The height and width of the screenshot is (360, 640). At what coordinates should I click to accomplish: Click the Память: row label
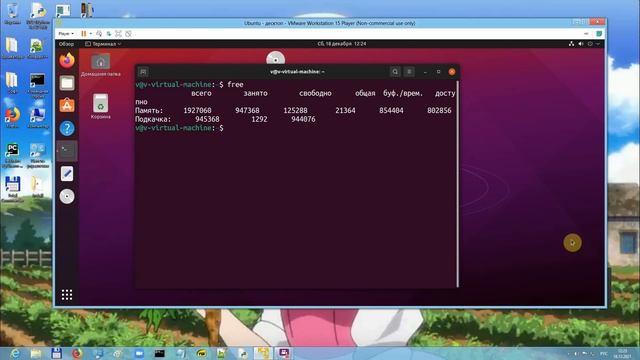pos(149,111)
